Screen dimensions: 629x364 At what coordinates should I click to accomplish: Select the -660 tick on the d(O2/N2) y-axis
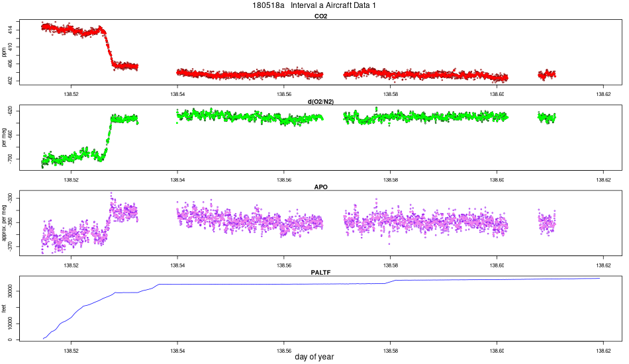point(11,134)
